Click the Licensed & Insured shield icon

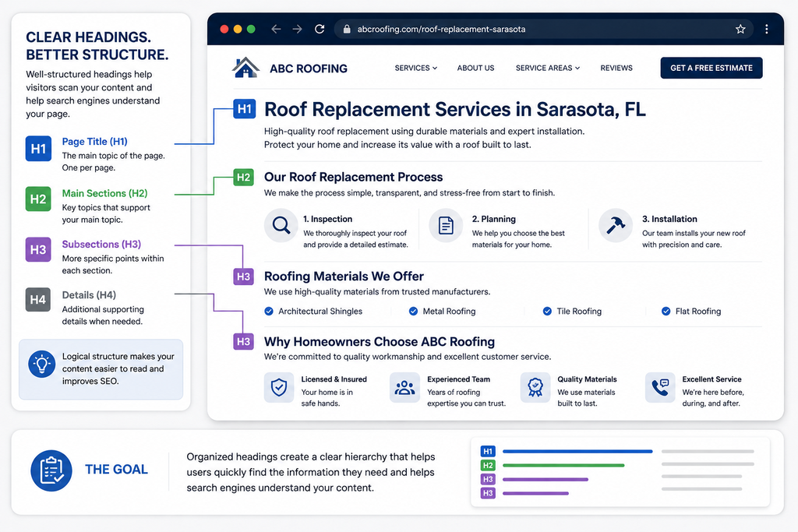pyautogui.click(x=279, y=388)
